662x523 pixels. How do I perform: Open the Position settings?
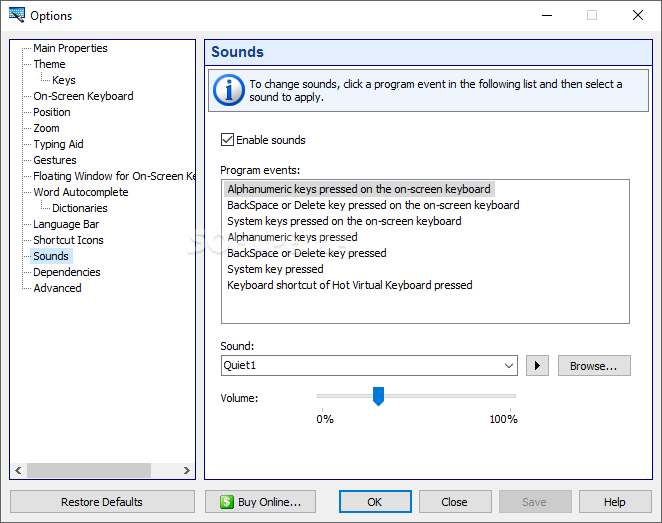(x=52, y=112)
